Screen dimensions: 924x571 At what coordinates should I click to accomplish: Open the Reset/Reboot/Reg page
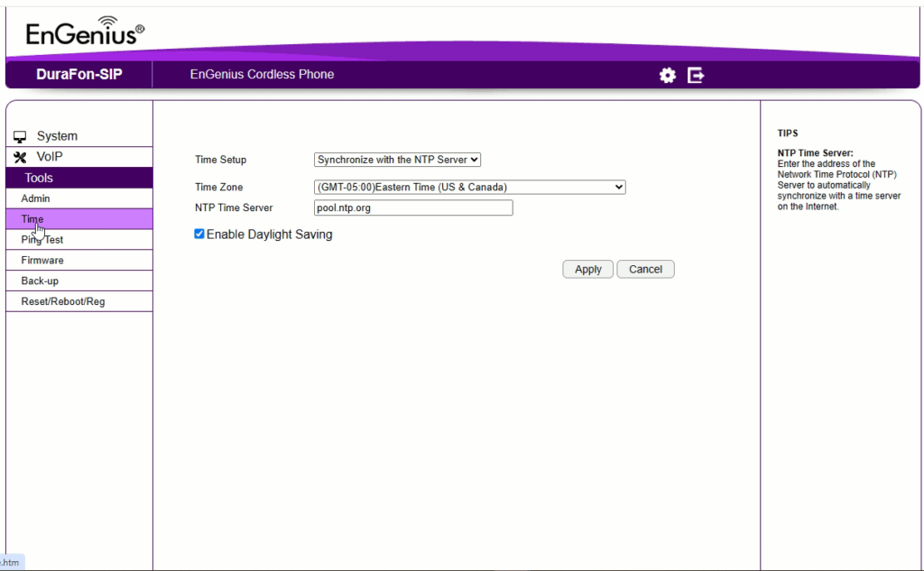click(x=79, y=301)
